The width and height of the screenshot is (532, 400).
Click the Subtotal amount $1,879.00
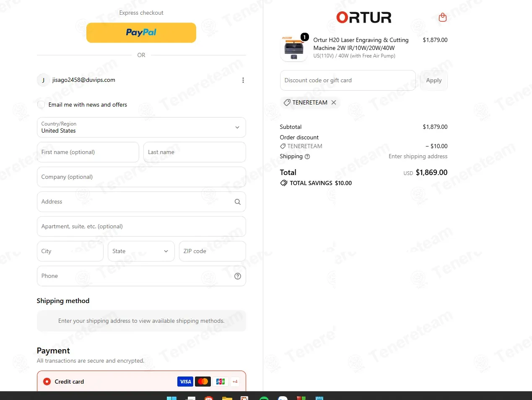pyautogui.click(x=435, y=127)
